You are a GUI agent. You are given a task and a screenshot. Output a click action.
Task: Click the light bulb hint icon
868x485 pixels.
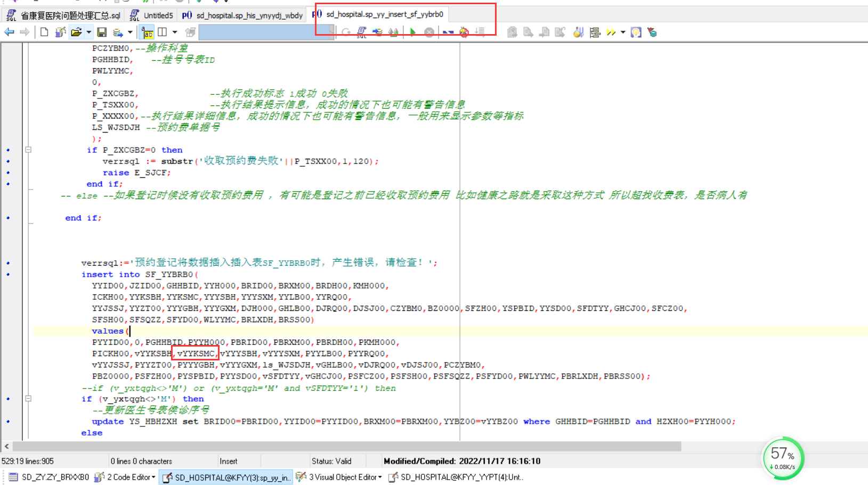636,32
